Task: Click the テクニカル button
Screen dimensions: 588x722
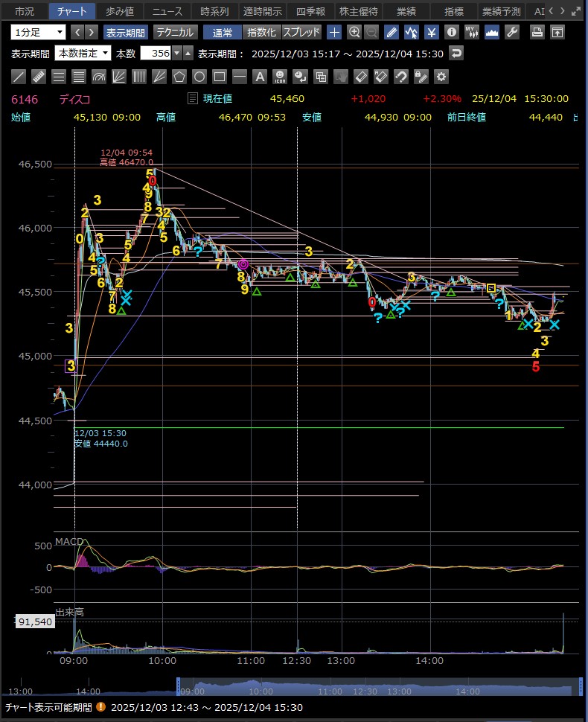Action: [175, 32]
